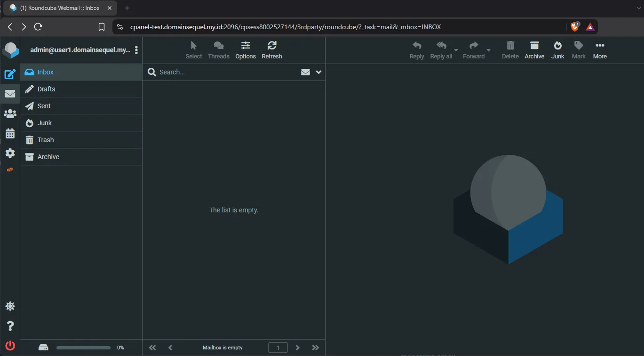644x356 pixels.
Task: Go to first page of messages
Action: point(152,348)
